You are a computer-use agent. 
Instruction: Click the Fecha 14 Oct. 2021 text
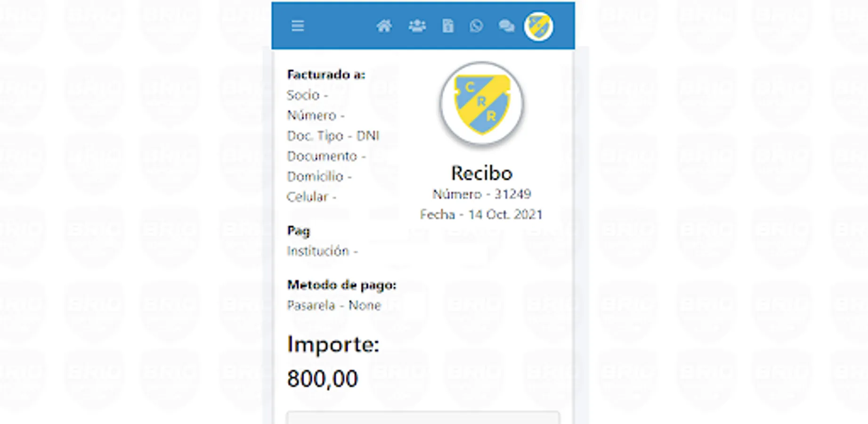(481, 215)
